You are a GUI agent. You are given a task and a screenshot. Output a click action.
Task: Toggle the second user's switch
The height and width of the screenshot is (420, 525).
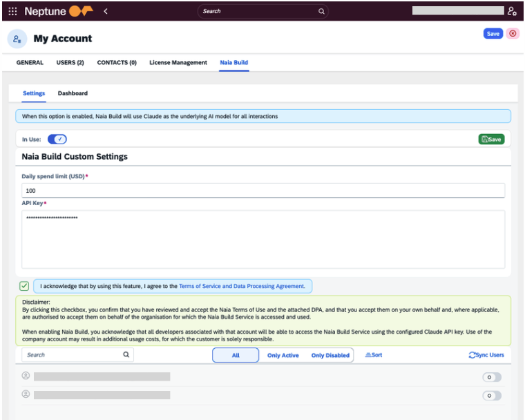[492, 396]
